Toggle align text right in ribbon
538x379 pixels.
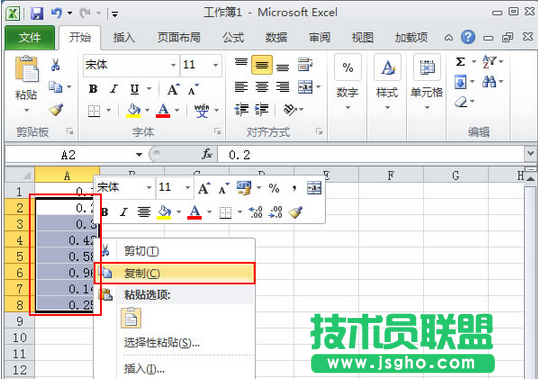coord(283,87)
